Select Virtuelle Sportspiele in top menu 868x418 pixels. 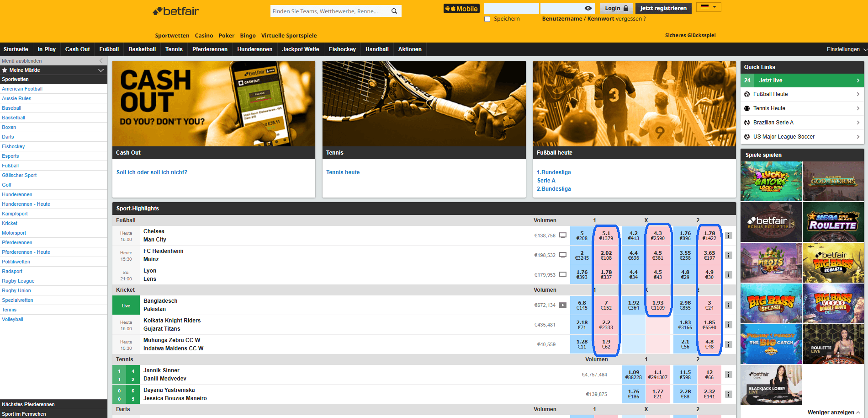point(289,36)
